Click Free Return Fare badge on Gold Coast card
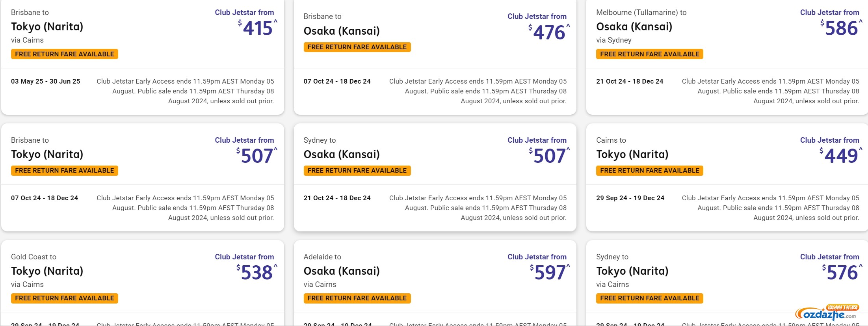The height and width of the screenshot is (326, 868). (65, 298)
